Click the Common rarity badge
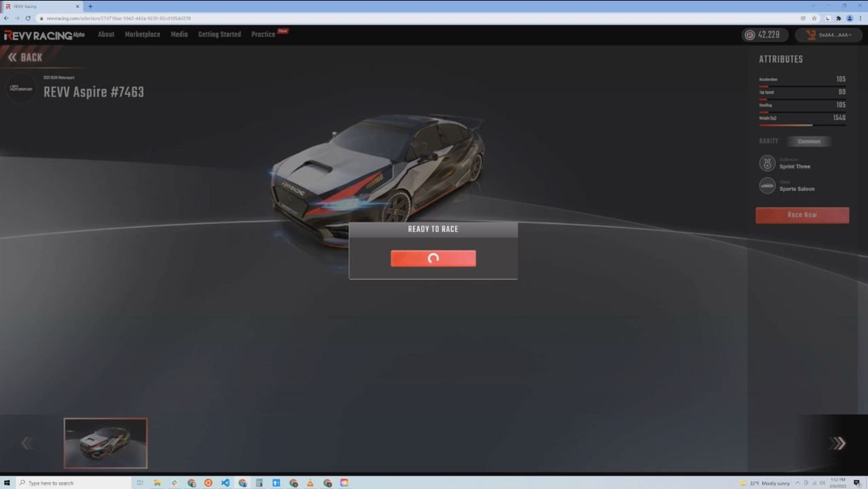This screenshot has width=868, height=489. point(809,141)
